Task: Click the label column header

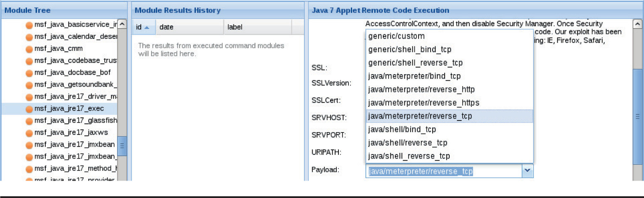Action: coord(257,27)
